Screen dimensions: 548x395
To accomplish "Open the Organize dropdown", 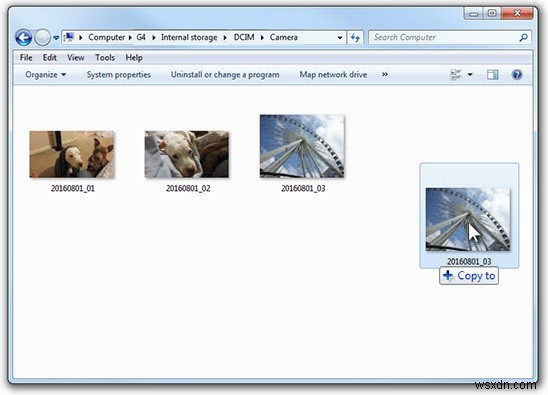I will coord(45,74).
